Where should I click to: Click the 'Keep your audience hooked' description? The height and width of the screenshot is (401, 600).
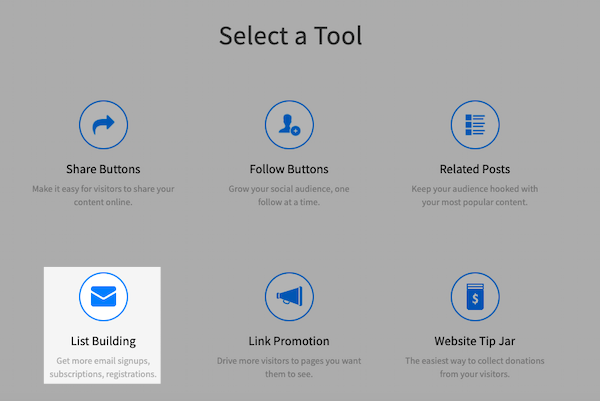[x=475, y=195]
